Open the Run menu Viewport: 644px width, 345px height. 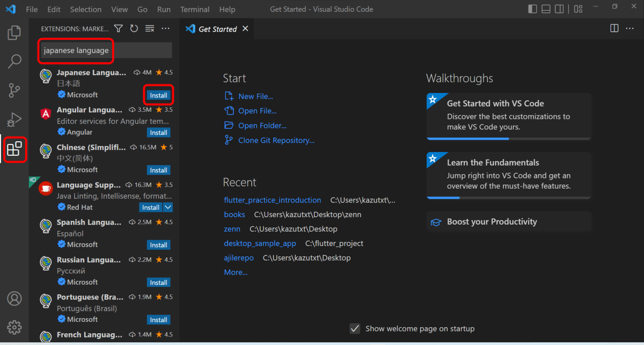(164, 9)
